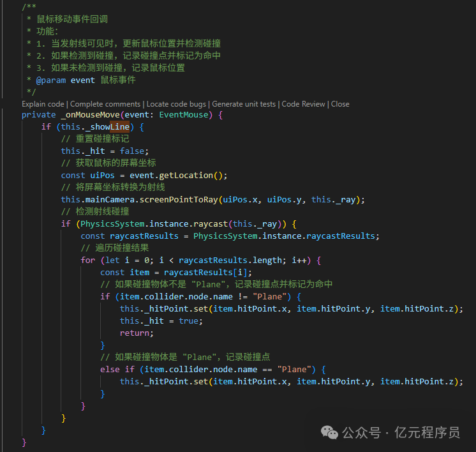Click 'mainCamera' in the ray conversion line
The height and width of the screenshot is (452, 476).
(x=110, y=200)
